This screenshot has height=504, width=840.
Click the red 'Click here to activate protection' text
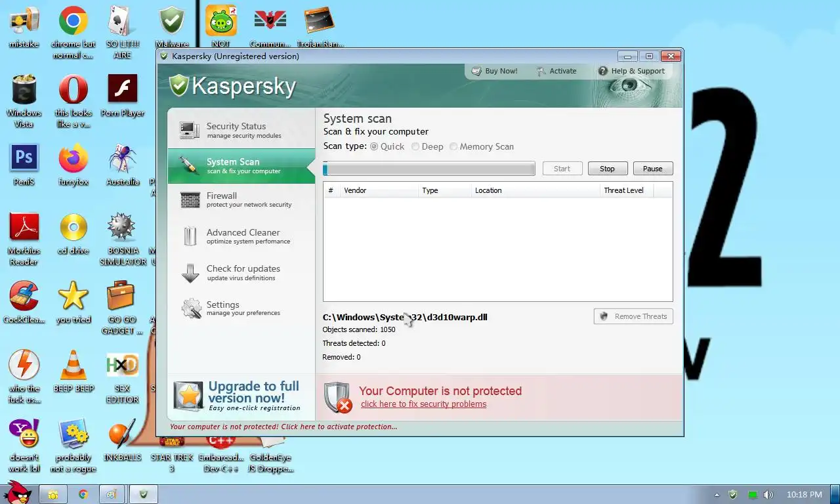click(x=283, y=427)
